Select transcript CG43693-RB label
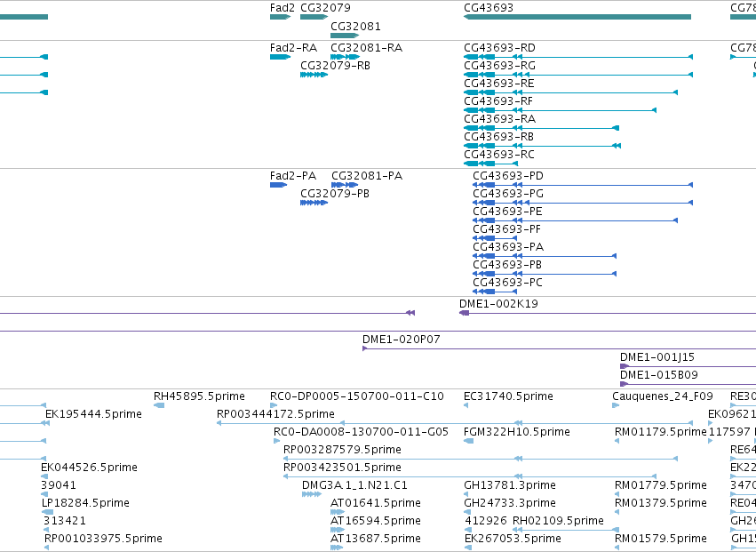Screen dimensions: 756x552 tap(498, 137)
